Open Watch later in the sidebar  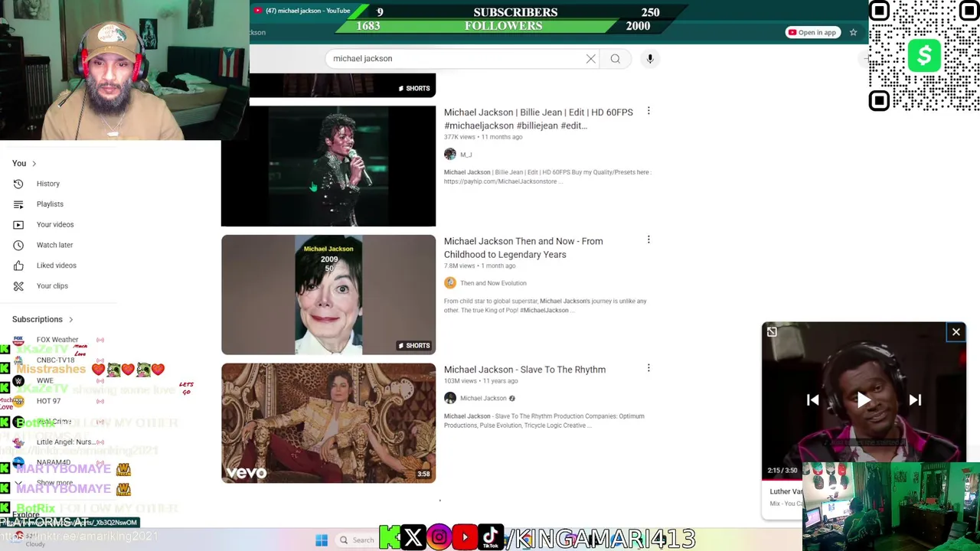pyautogui.click(x=54, y=245)
